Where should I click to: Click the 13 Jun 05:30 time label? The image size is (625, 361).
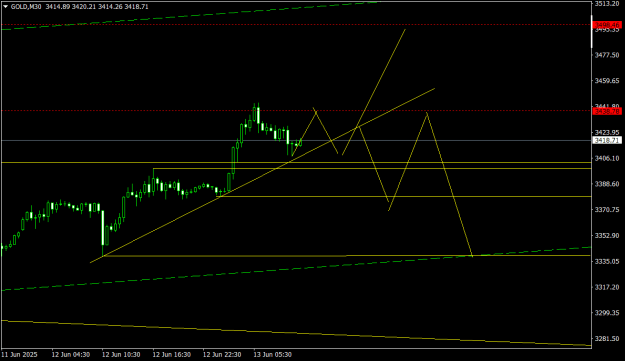click(x=273, y=355)
